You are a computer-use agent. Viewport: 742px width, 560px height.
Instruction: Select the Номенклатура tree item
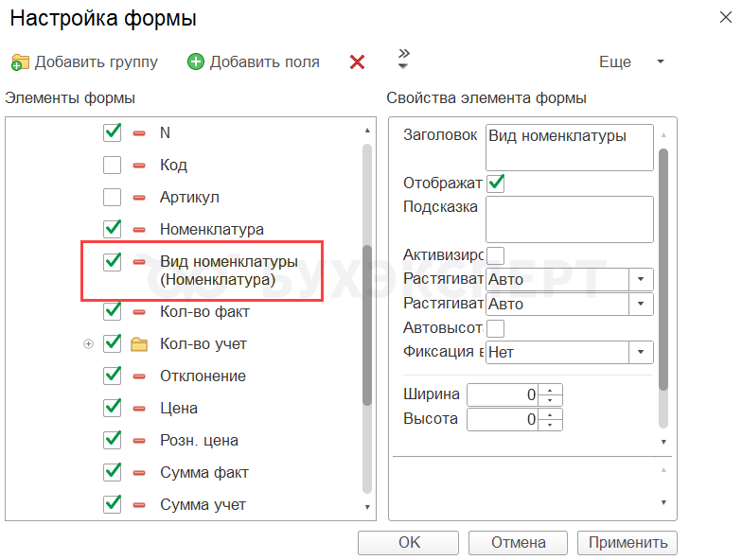211,229
